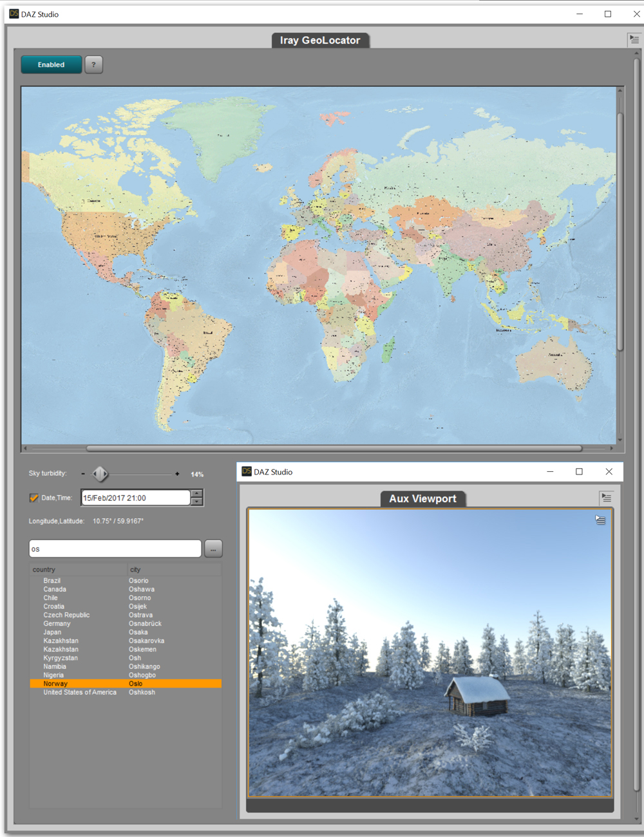Select the Canada / Oshawa row
Viewport: 644px width, 837px height.
point(126,589)
